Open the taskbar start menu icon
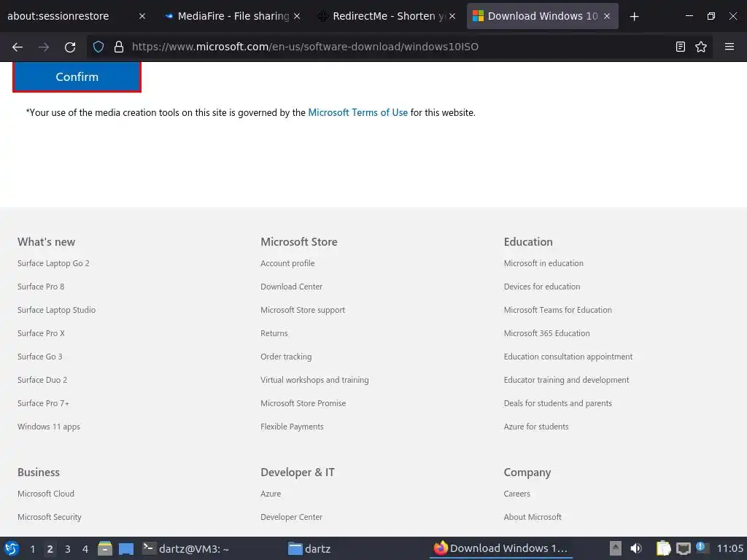Screen dimensions: 747x560 (x=12, y=548)
